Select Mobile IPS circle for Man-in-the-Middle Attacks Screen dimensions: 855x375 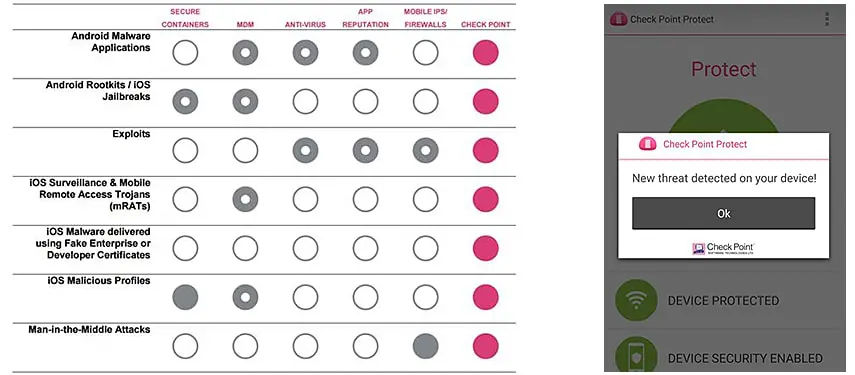(425, 346)
